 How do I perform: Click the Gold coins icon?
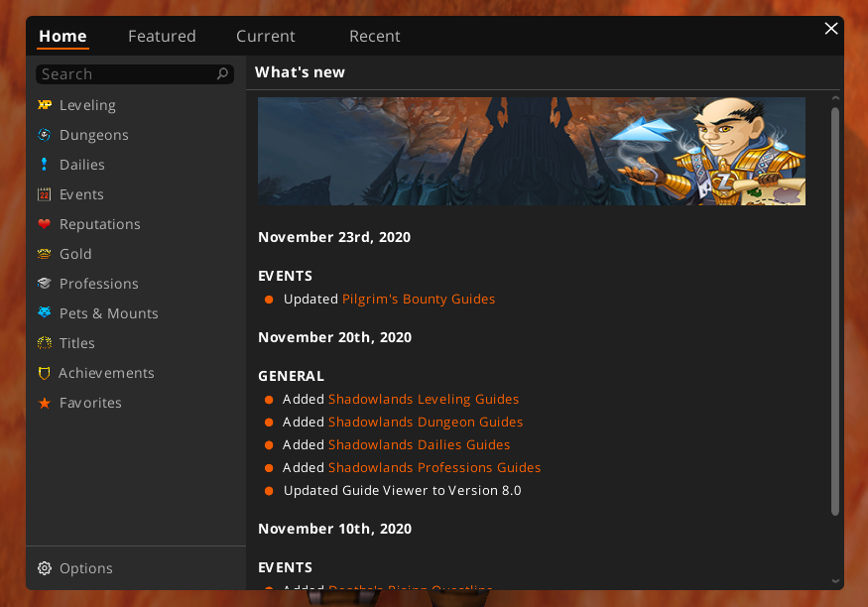coord(45,254)
